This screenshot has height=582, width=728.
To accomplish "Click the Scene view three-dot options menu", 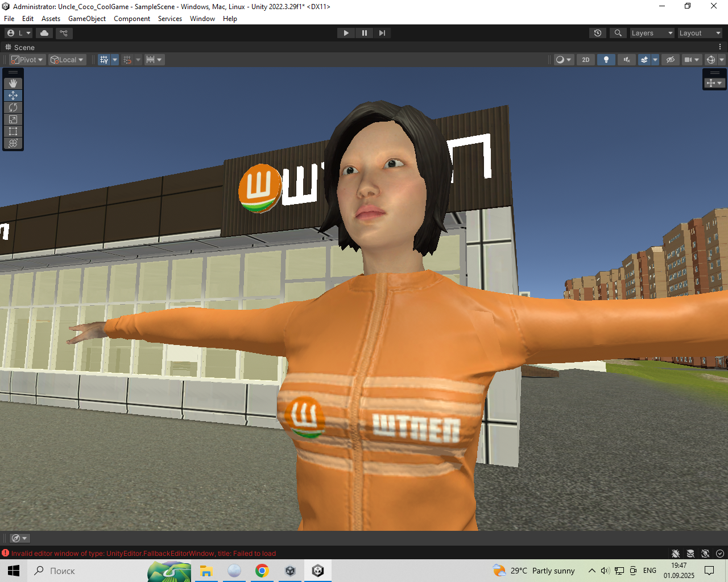I will [720, 47].
